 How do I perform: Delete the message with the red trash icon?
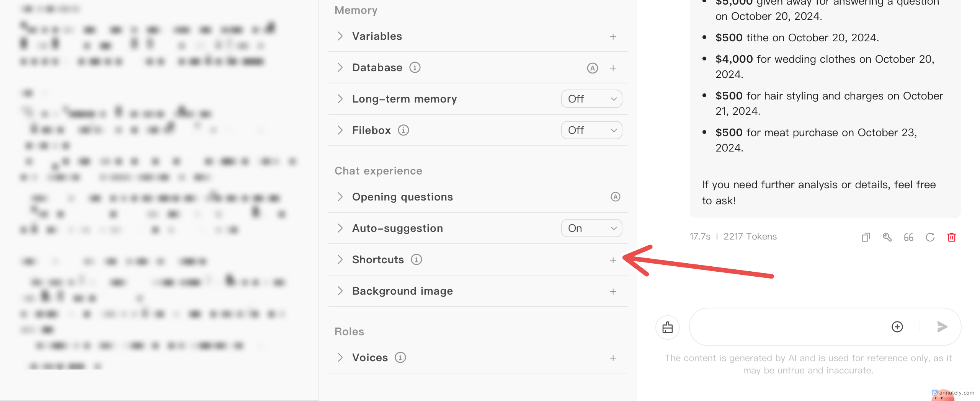(951, 237)
